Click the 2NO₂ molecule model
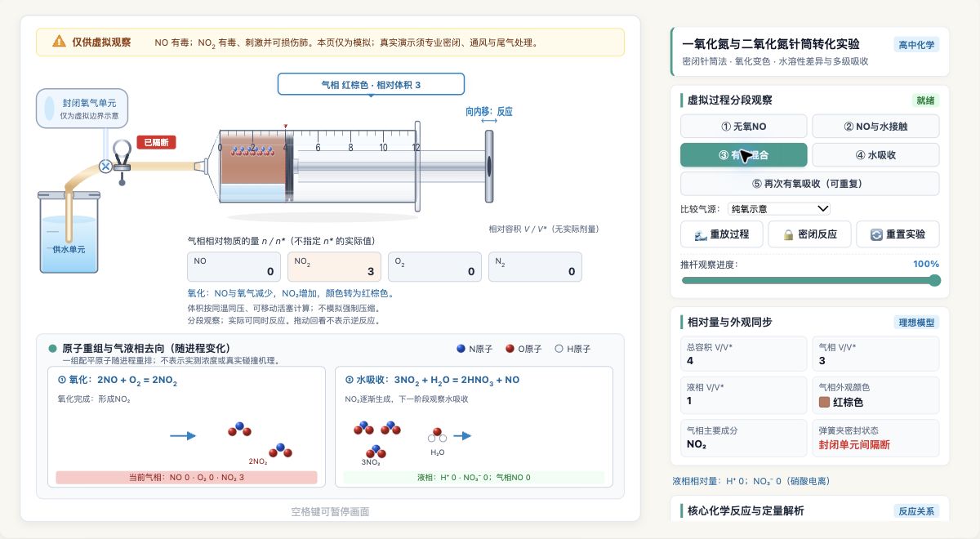Viewport: 980px width, 539px height. (261, 441)
